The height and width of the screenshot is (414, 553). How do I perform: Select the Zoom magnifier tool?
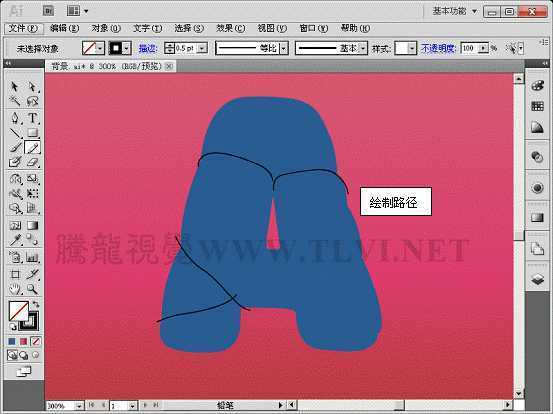[32, 289]
